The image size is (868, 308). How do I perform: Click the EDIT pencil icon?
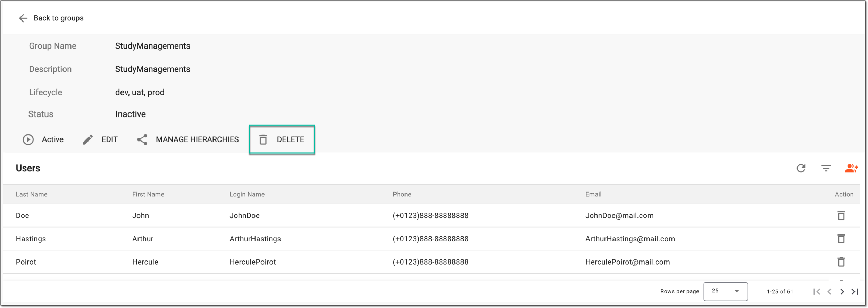click(88, 139)
